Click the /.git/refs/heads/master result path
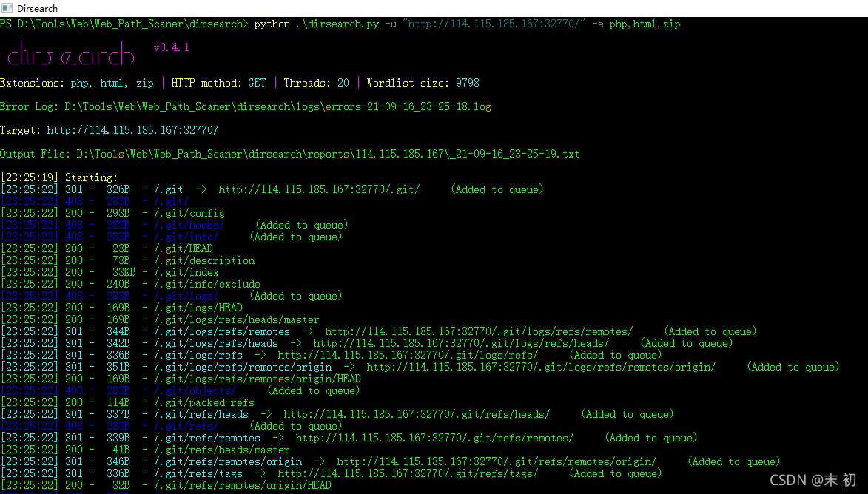The height and width of the screenshot is (494, 868). (221, 450)
